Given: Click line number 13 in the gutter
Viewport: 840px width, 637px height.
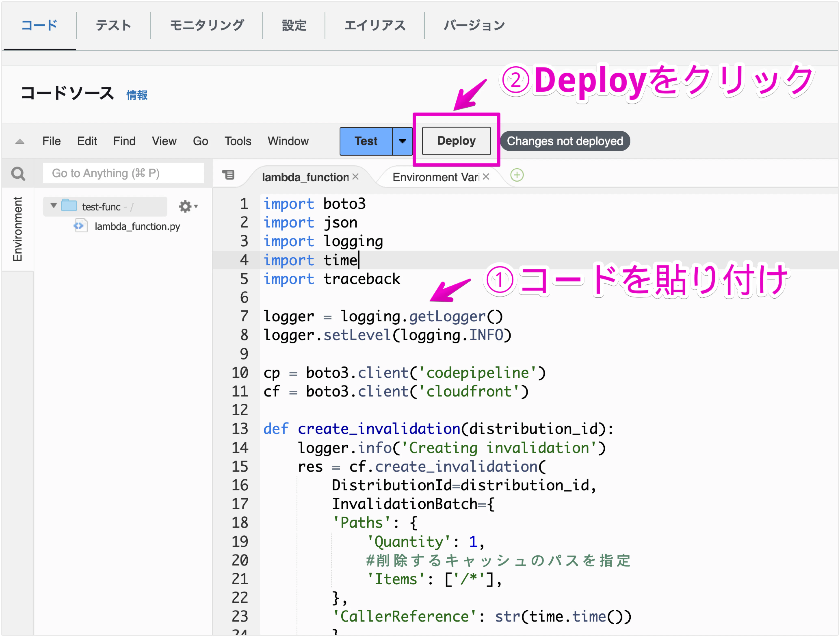Looking at the screenshot, I should [x=240, y=429].
